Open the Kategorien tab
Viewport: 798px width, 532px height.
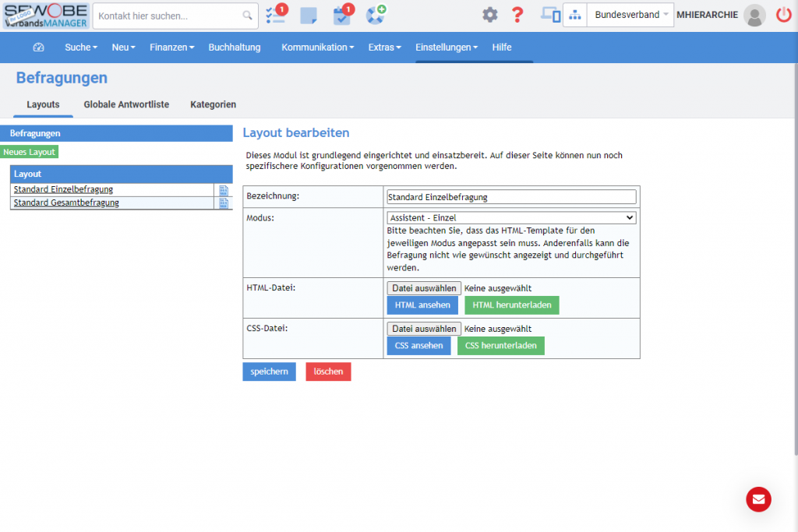213,104
